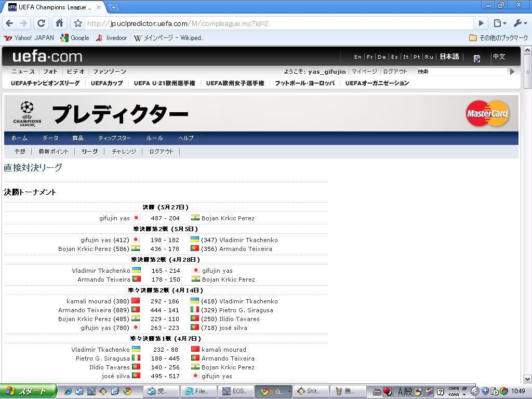532x399 pixels.
Task: Go forward with the browser forward arrow
Action: (23, 23)
